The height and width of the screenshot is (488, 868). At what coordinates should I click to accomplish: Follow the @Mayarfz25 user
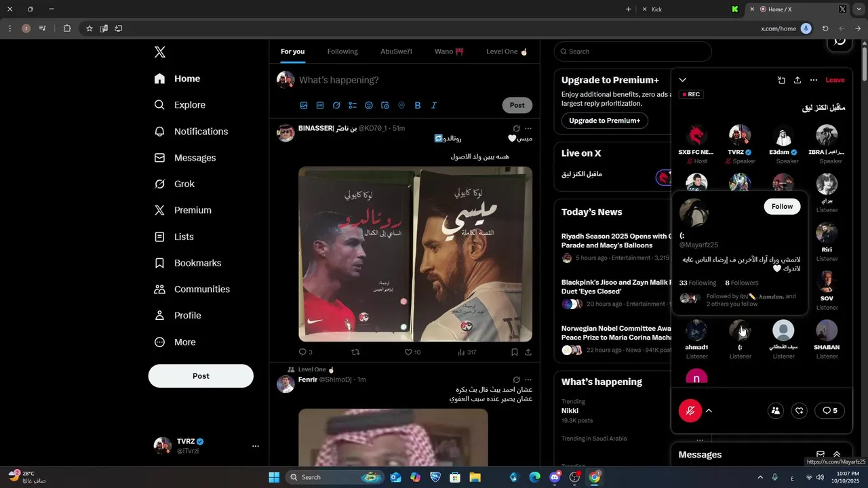[782, 207]
